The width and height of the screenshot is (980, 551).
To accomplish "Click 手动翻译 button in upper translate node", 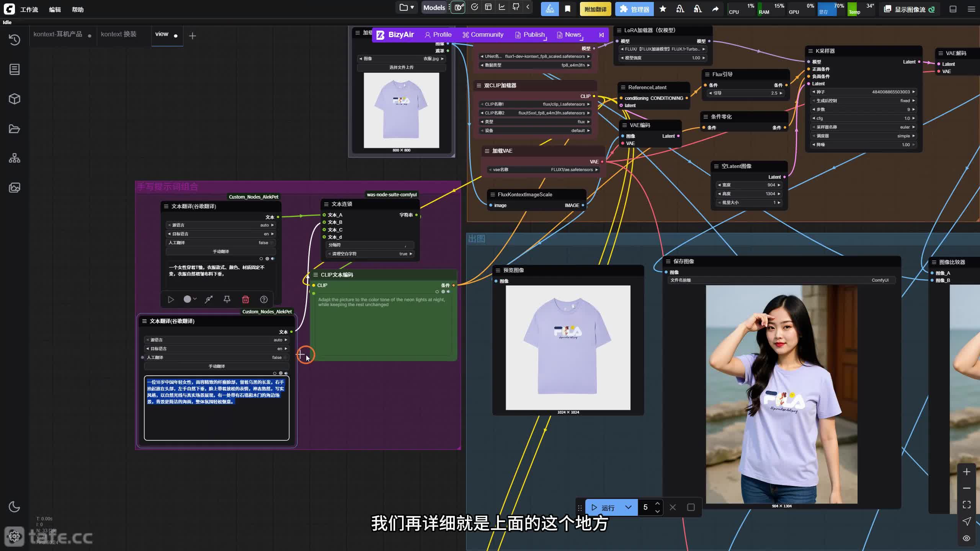I will click(x=221, y=251).
